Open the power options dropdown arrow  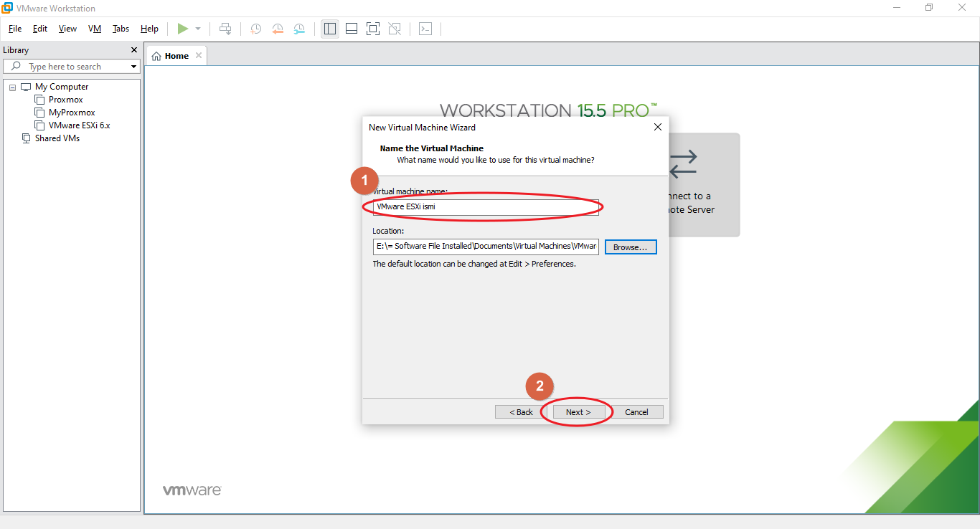(198, 29)
